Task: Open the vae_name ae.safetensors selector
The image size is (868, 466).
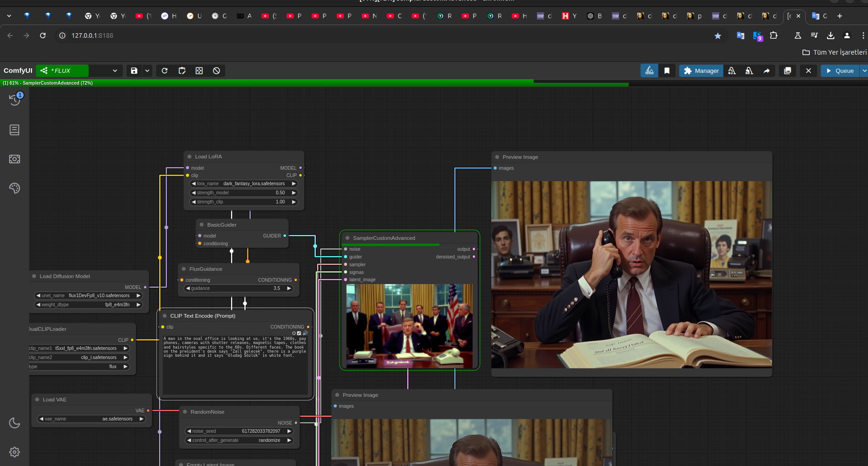Action: point(91,419)
